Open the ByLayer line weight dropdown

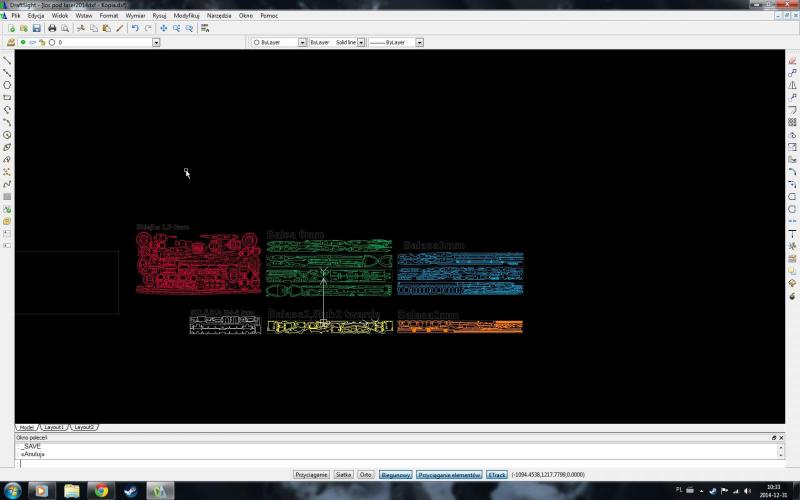[x=419, y=43]
